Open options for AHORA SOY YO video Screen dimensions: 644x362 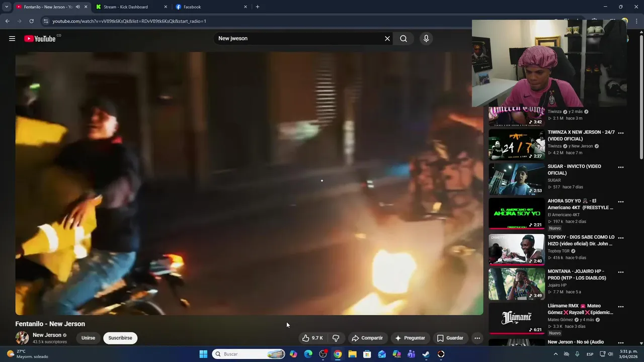(621, 202)
